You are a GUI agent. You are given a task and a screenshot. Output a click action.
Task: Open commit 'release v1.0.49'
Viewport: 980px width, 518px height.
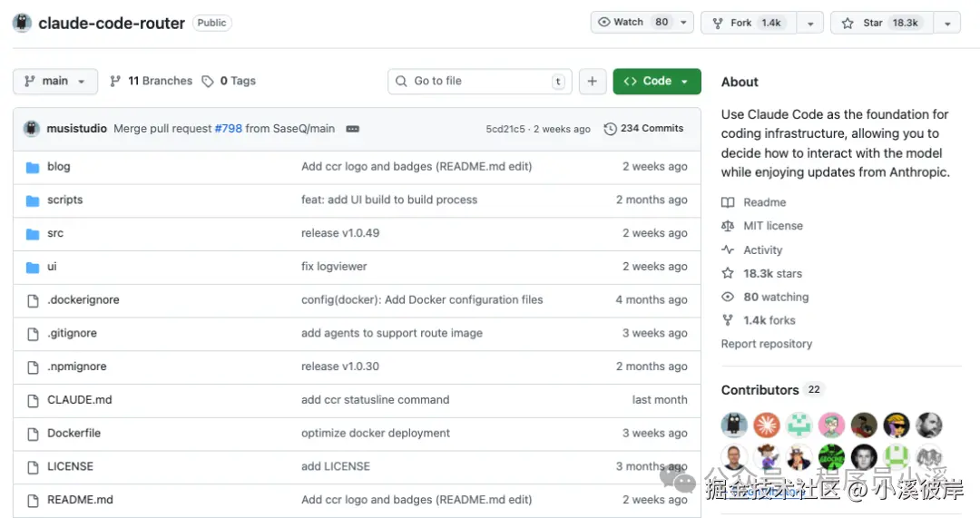click(340, 232)
